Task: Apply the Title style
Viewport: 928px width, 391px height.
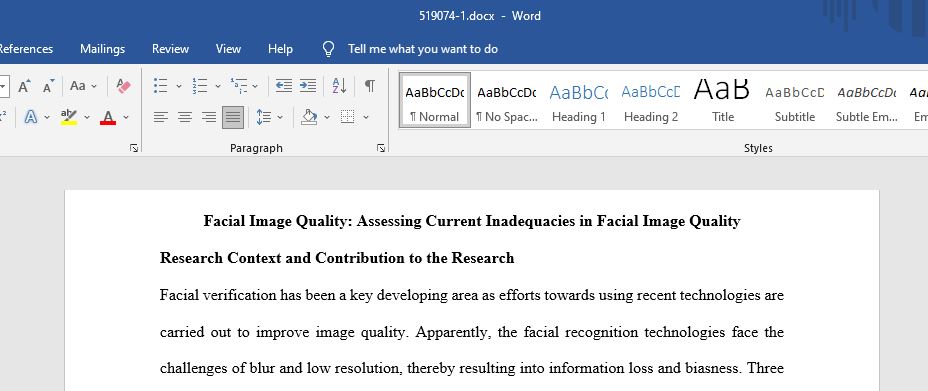Action: click(x=723, y=101)
